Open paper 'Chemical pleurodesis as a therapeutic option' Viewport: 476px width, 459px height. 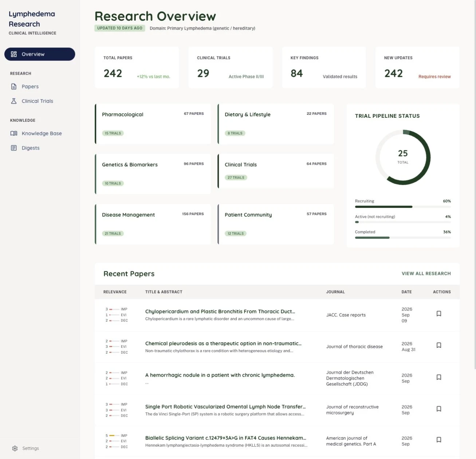click(x=223, y=343)
